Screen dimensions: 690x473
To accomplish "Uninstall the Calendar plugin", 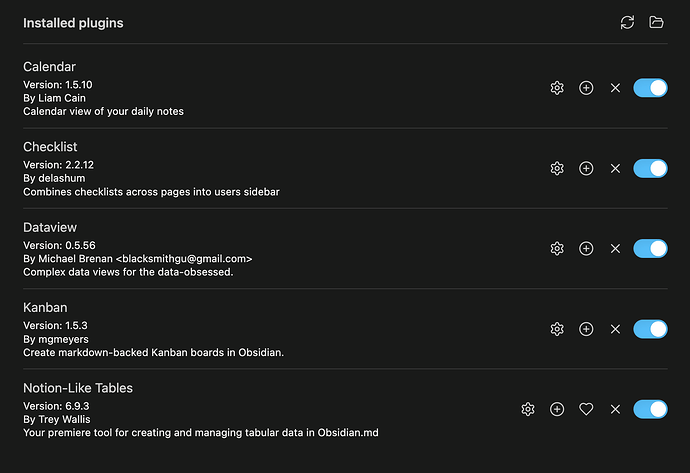I will 615,88.
